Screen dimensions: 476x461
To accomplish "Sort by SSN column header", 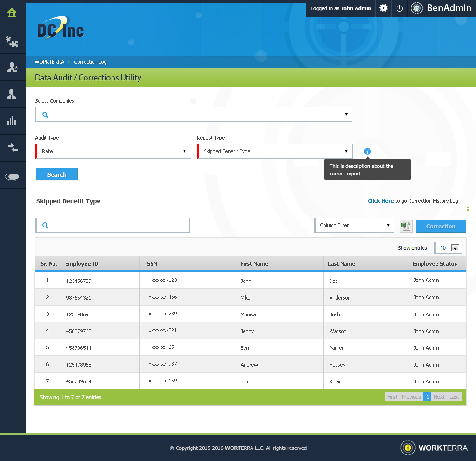I will click(187, 263).
